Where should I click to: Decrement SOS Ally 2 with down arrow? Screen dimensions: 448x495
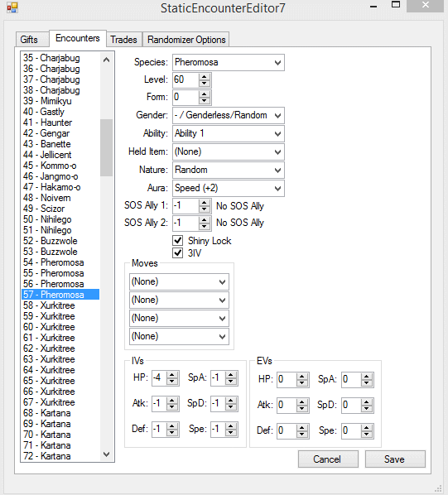pyautogui.click(x=205, y=226)
